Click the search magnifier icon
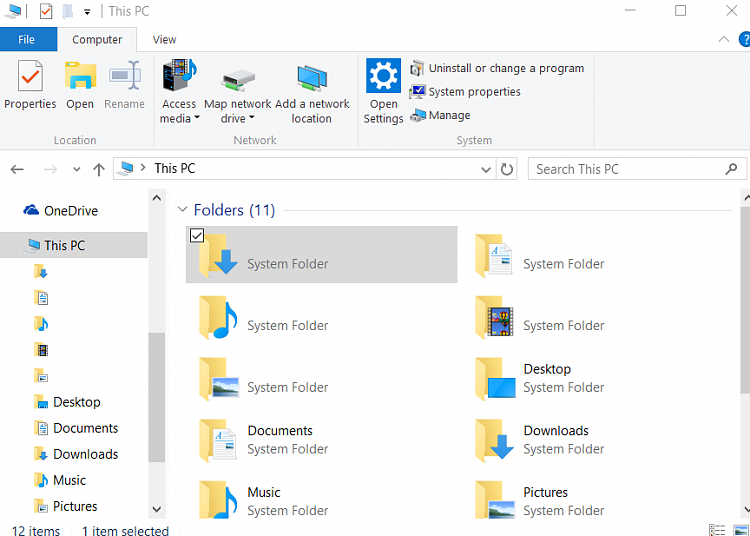The height and width of the screenshot is (536, 750). [x=731, y=169]
